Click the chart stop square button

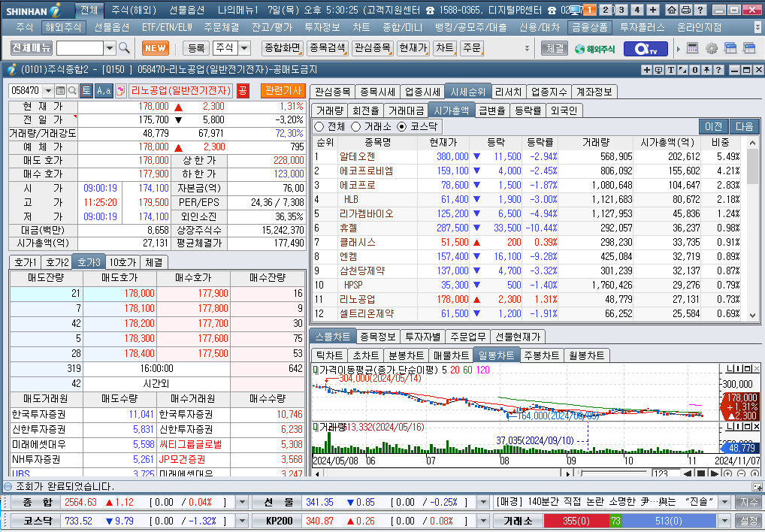point(701,473)
